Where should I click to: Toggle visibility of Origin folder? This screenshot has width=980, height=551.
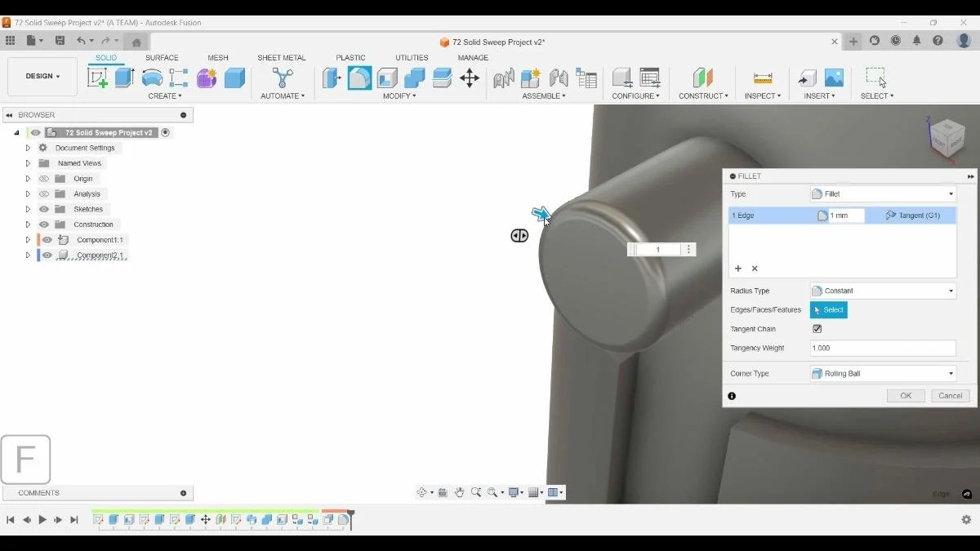[44, 179]
